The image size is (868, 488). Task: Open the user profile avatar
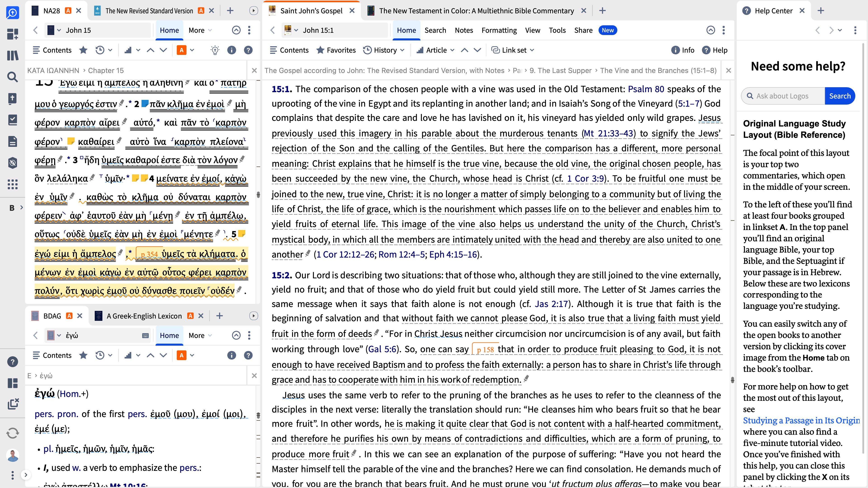[x=12, y=455]
